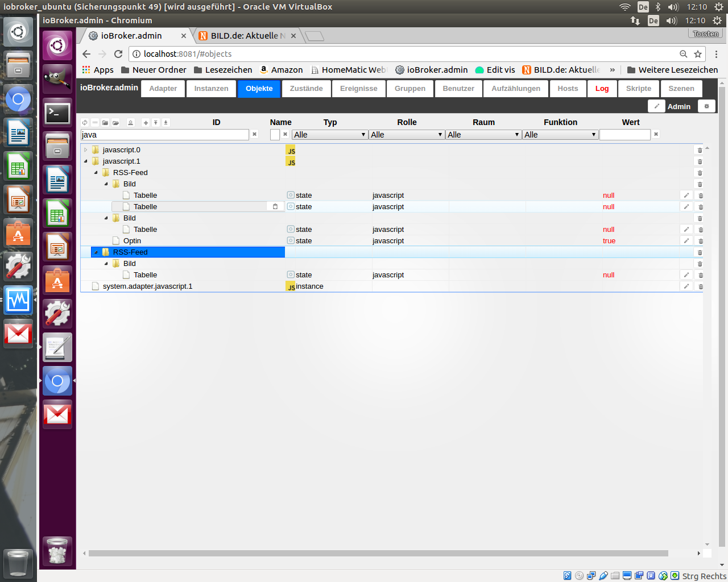Image resolution: width=728 pixels, height=582 pixels.
Task: Clear the Name filter with x icon
Action: (286, 135)
